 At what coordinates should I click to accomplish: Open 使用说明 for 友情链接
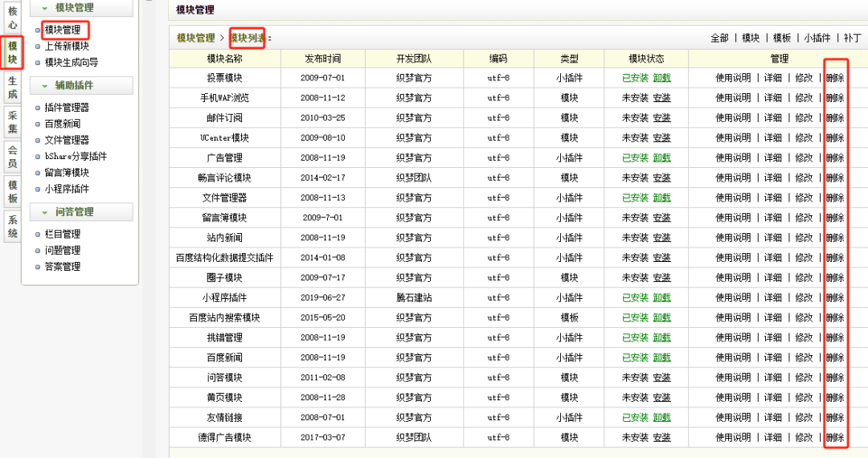tap(734, 418)
